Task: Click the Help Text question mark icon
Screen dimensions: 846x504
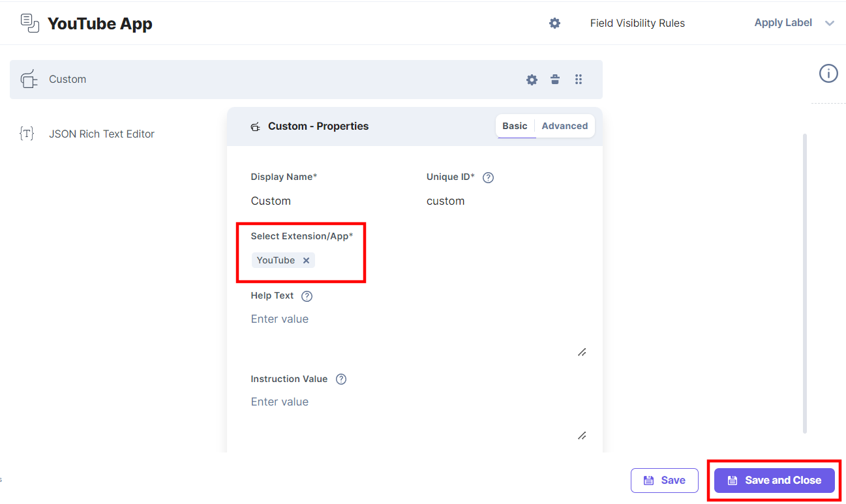Action: click(x=307, y=296)
